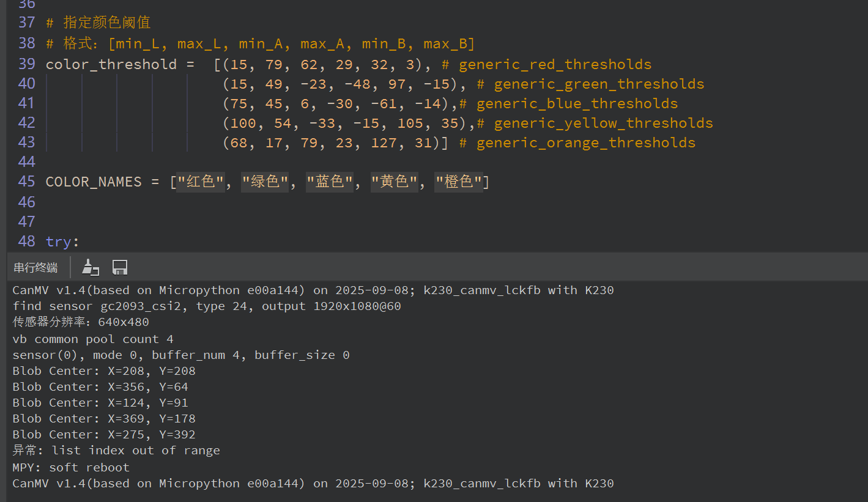Click line number 45 in the gutter
868x502 pixels.
[x=27, y=182]
